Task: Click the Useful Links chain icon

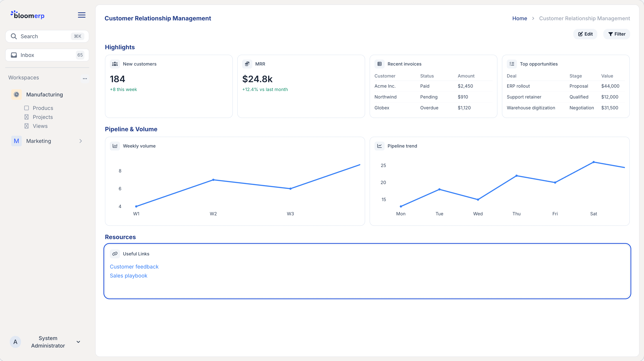Action: click(x=115, y=254)
